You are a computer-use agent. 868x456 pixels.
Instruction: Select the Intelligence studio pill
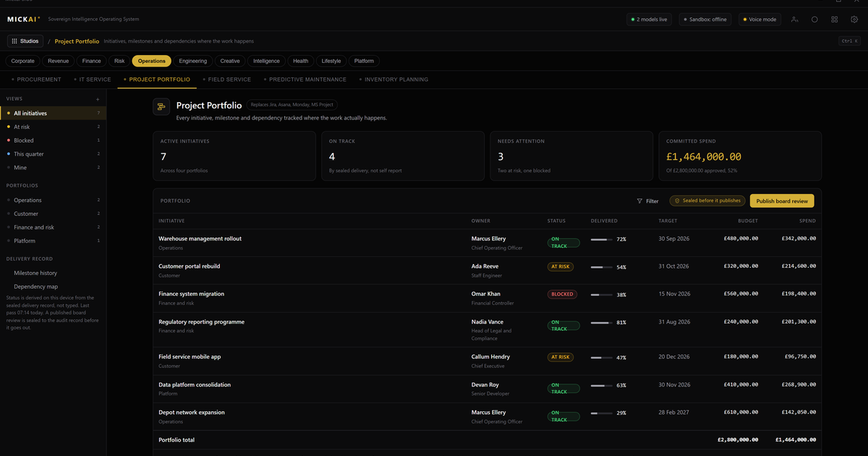267,62
